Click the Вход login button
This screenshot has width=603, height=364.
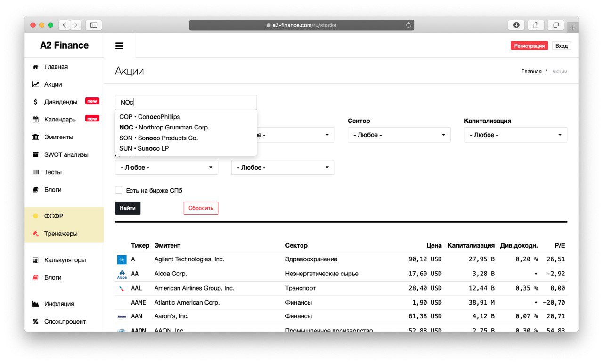tap(561, 46)
